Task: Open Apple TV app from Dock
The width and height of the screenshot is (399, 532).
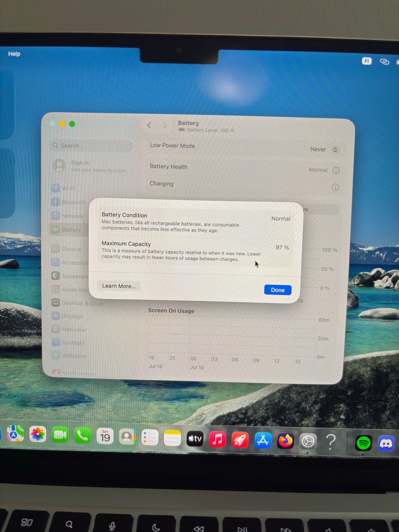Action: tap(195, 438)
